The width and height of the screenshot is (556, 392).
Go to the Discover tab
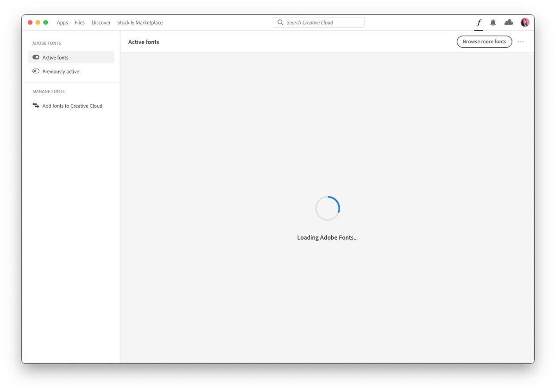pyautogui.click(x=101, y=22)
